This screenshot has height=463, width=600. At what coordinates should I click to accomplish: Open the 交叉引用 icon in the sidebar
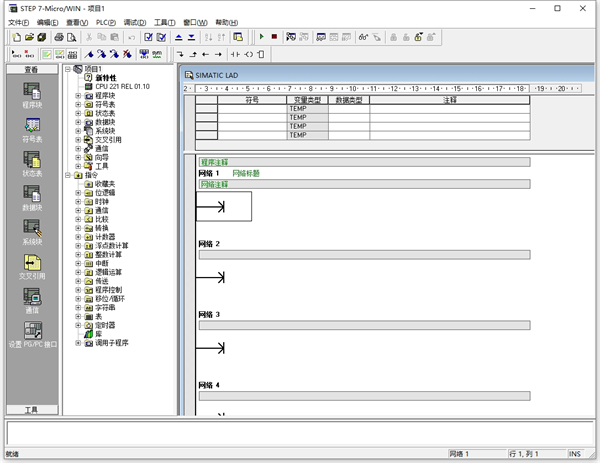coord(31,262)
